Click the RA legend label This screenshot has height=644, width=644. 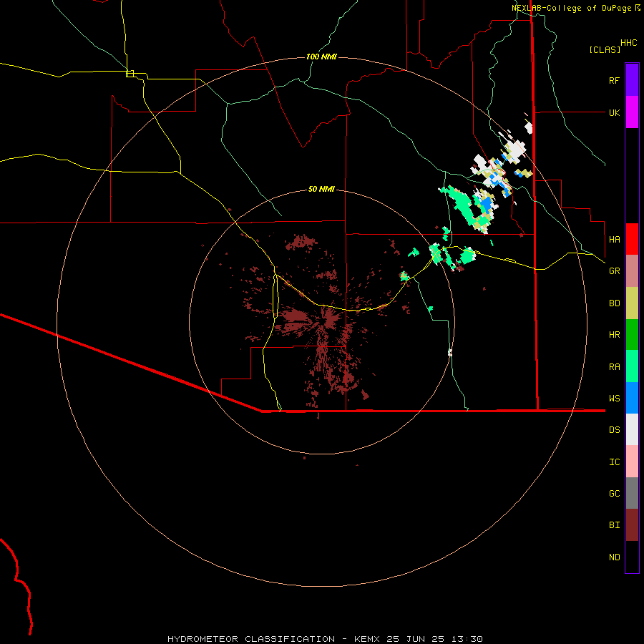pyautogui.click(x=614, y=367)
